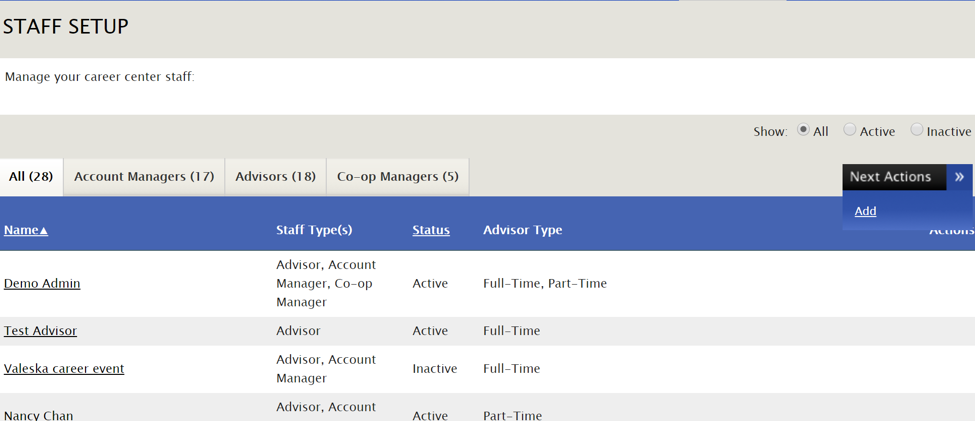Image resolution: width=975 pixels, height=421 pixels.
Task: Select the All radio button
Action: 803,130
